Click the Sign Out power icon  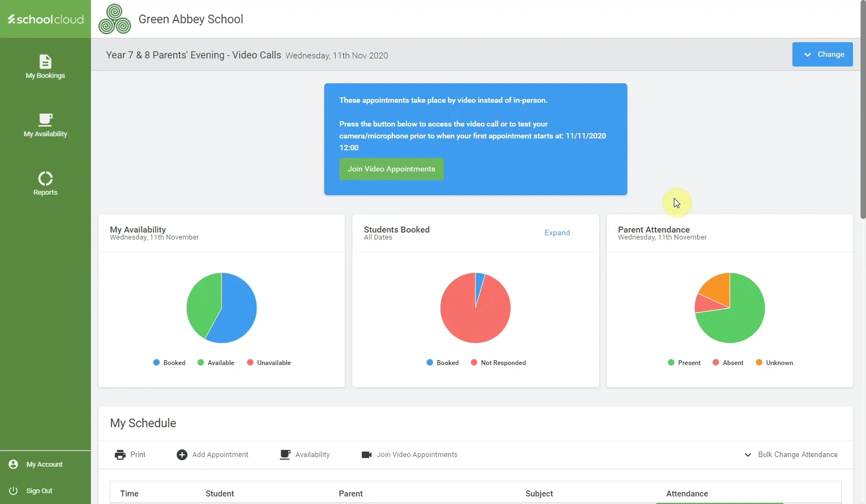(x=14, y=490)
